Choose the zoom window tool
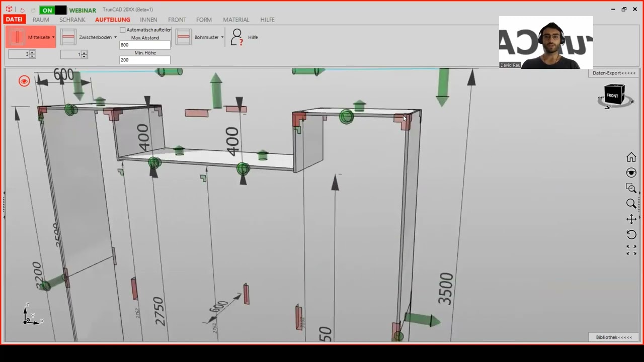The width and height of the screenshot is (644, 362). [x=631, y=188]
